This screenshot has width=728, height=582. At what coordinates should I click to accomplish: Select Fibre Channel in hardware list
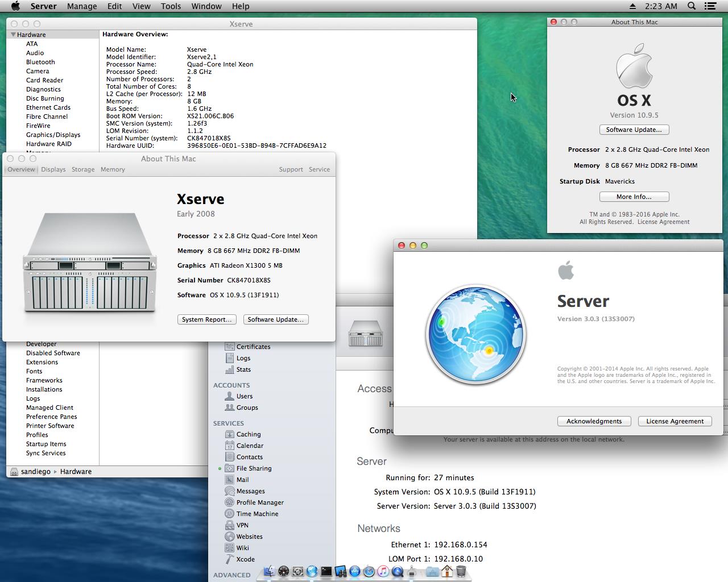click(x=47, y=117)
